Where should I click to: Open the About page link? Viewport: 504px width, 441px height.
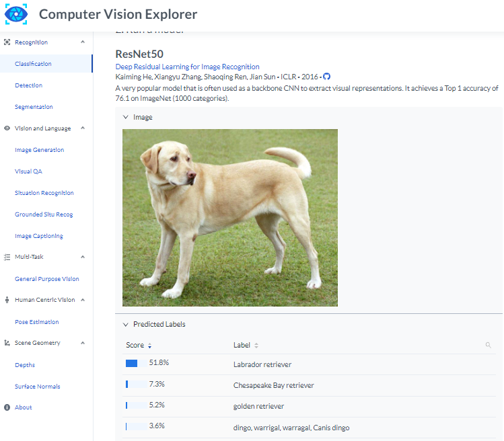coord(23,407)
